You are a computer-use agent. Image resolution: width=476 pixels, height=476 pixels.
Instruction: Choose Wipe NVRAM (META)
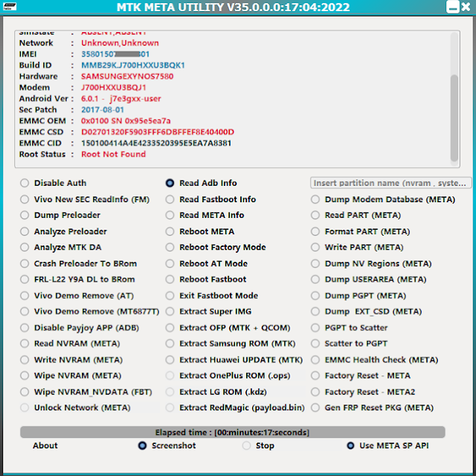[25, 376]
